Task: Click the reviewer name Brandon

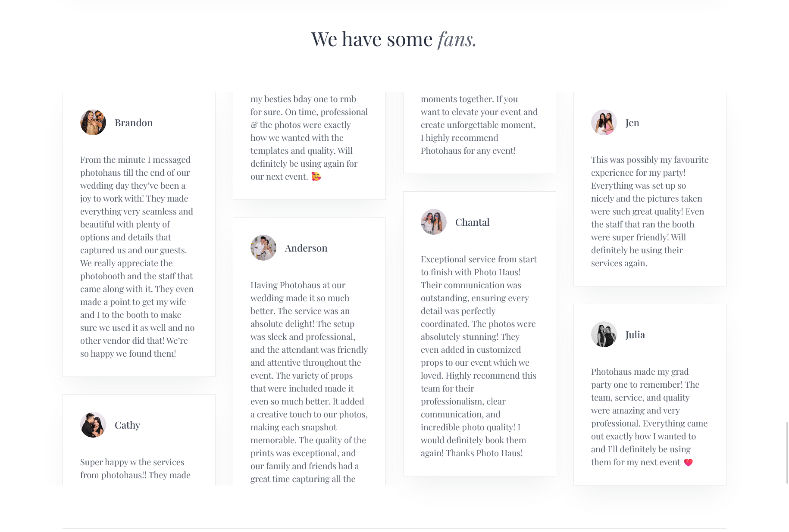Action: pyautogui.click(x=134, y=123)
